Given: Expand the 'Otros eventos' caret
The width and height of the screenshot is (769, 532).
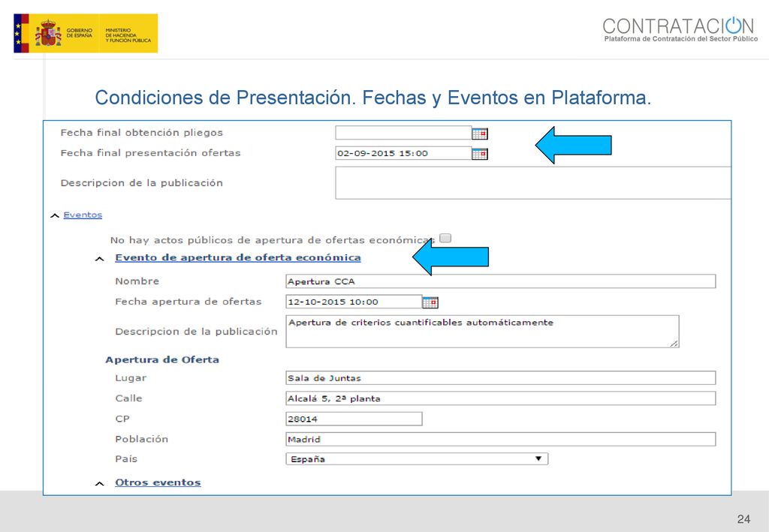Looking at the screenshot, I should point(100,483).
